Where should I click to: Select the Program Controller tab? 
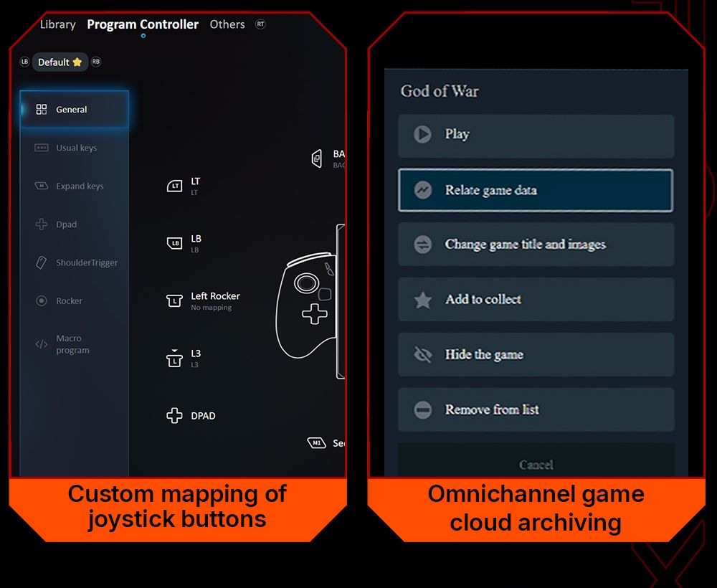[143, 24]
